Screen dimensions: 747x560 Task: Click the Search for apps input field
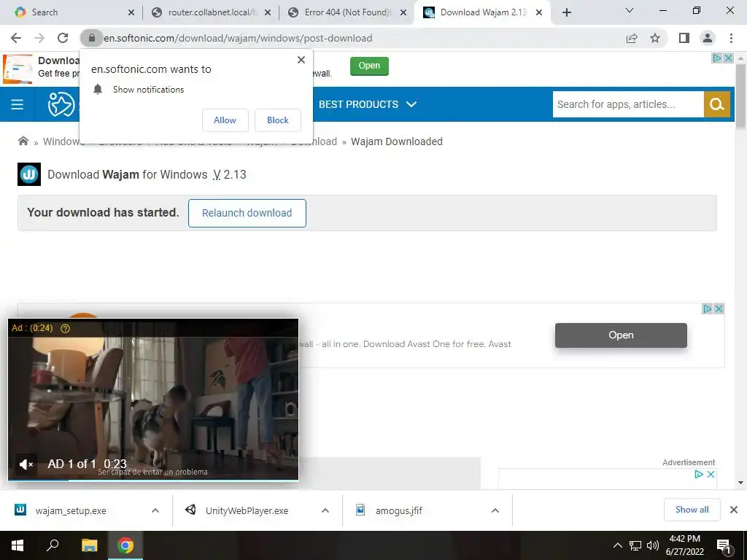[628, 104]
